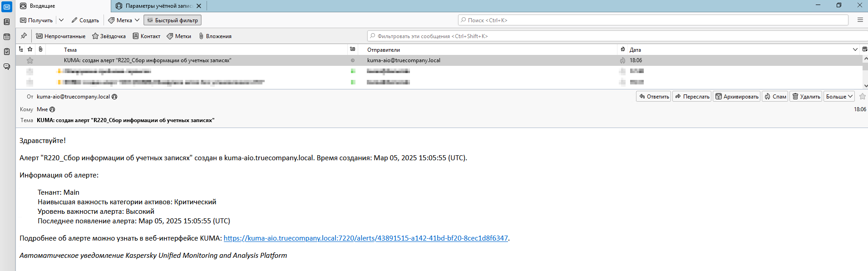Sort by Отправители column header
The width and height of the screenshot is (868, 271).
pyautogui.click(x=384, y=49)
